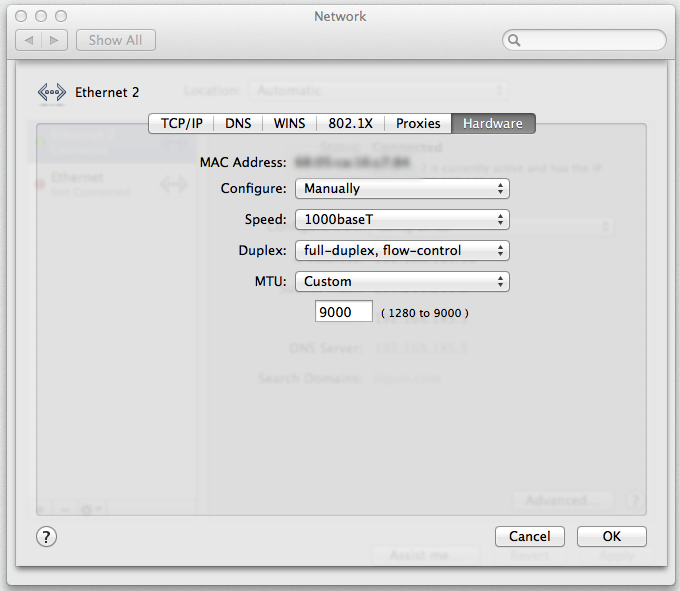Viewport: 680px width, 591px height.
Task: Open help with the question mark button
Action: pos(46,537)
